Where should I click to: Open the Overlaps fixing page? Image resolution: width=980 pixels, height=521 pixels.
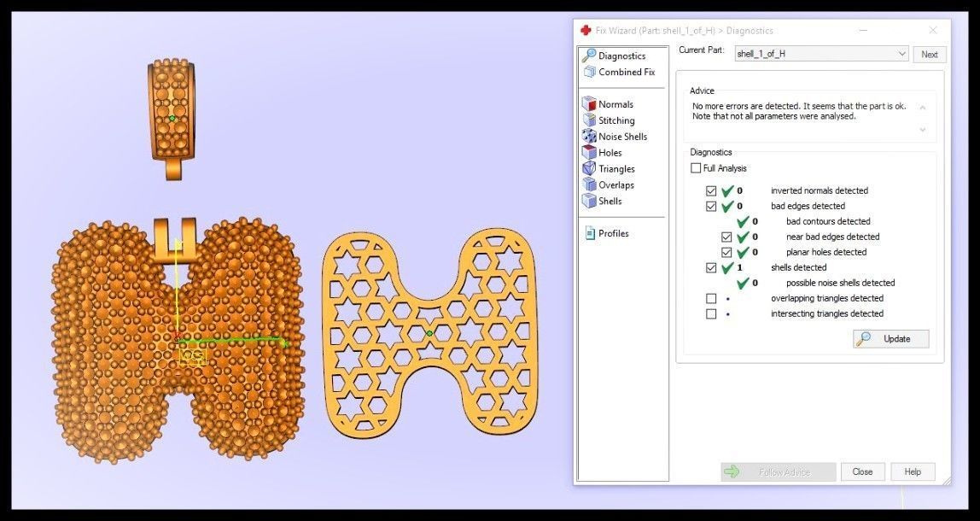[609, 185]
